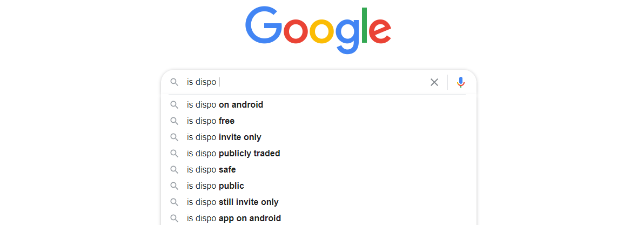644x225 pixels.
Task: Click the microphone voice search icon
Action: pos(461,82)
